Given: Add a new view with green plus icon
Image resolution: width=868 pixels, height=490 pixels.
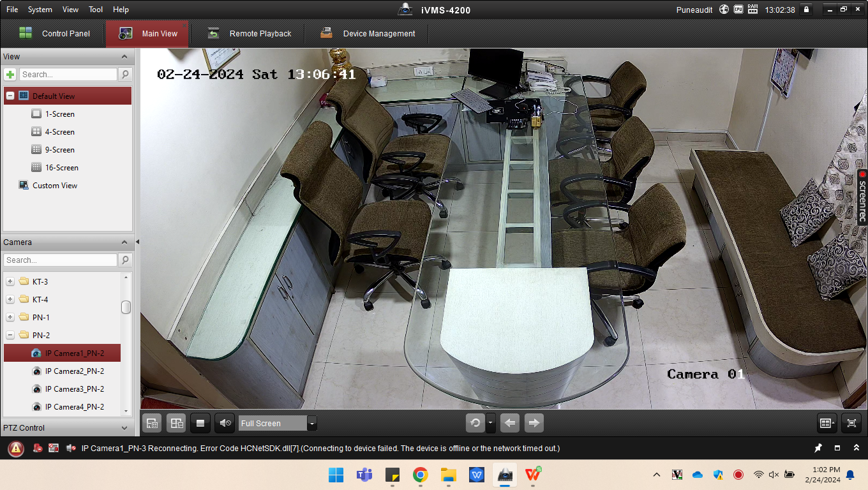Looking at the screenshot, I should [x=10, y=75].
